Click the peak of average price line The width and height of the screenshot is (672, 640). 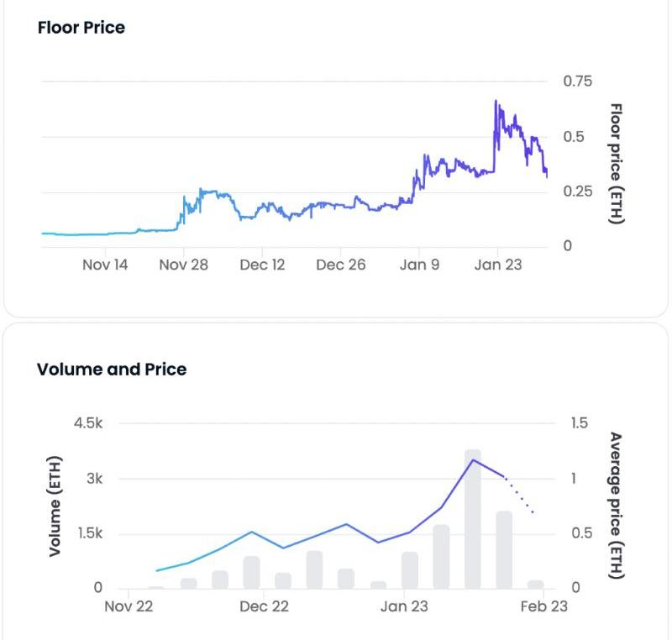pyautogui.click(x=473, y=459)
